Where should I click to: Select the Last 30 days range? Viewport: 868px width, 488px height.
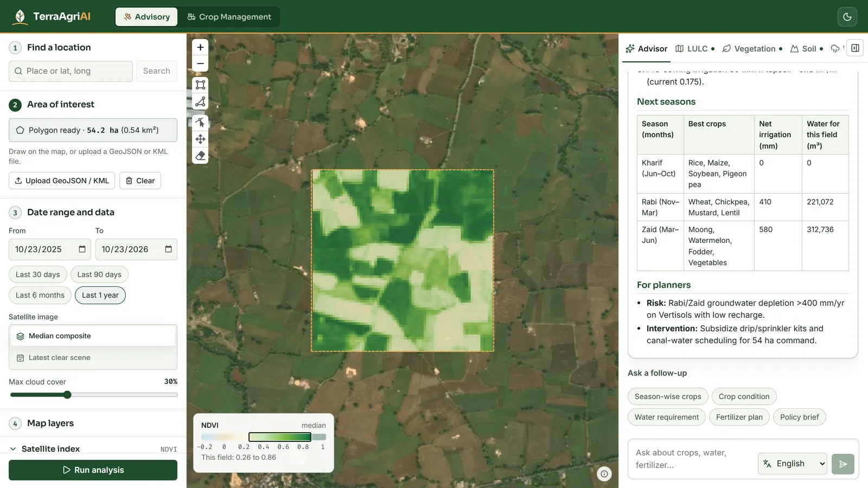(x=38, y=274)
